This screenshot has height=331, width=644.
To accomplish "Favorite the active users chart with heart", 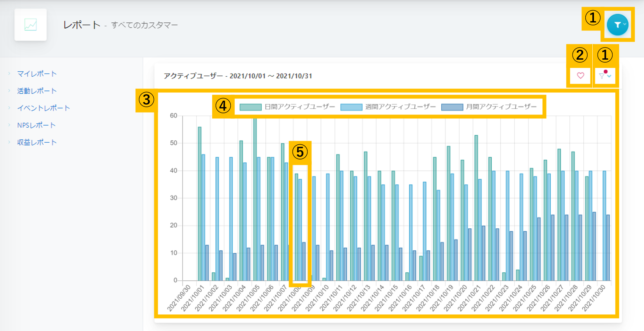I will pos(580,76).
